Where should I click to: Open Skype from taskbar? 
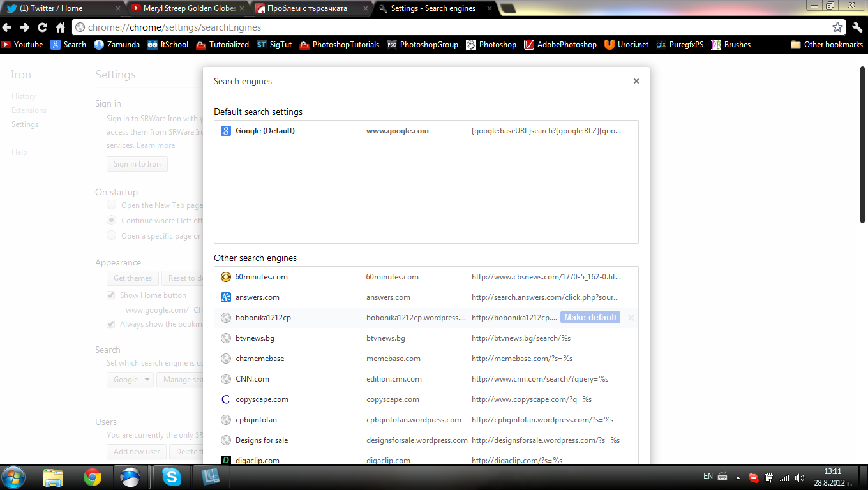coord(171,477)
